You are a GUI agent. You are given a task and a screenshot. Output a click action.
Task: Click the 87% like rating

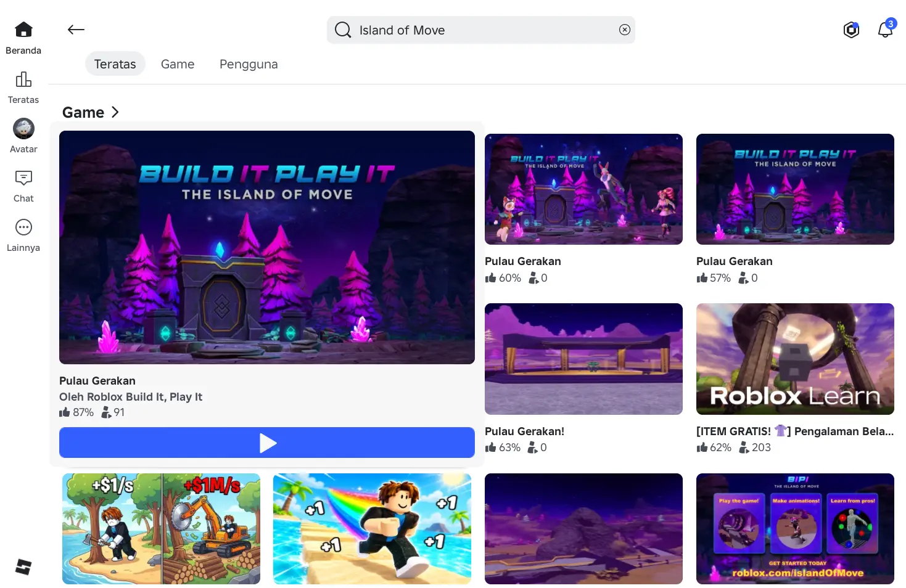coord(76,412)
